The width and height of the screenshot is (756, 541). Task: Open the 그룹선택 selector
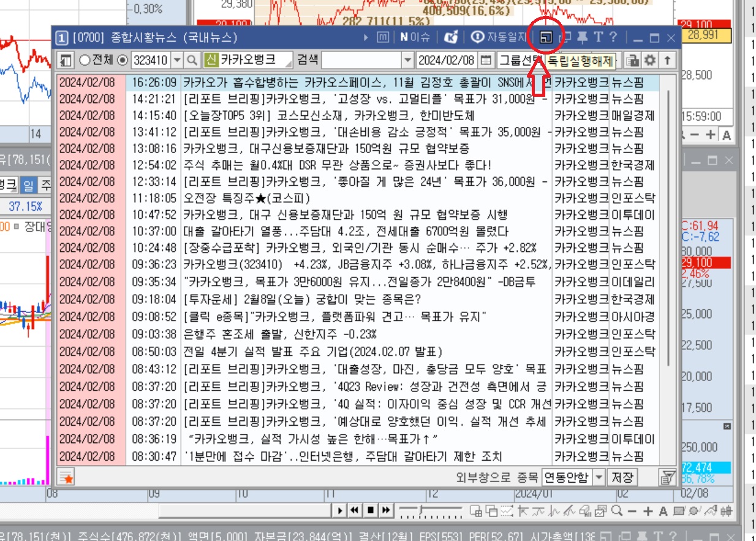pyautogui.click(x=520, y=60)
